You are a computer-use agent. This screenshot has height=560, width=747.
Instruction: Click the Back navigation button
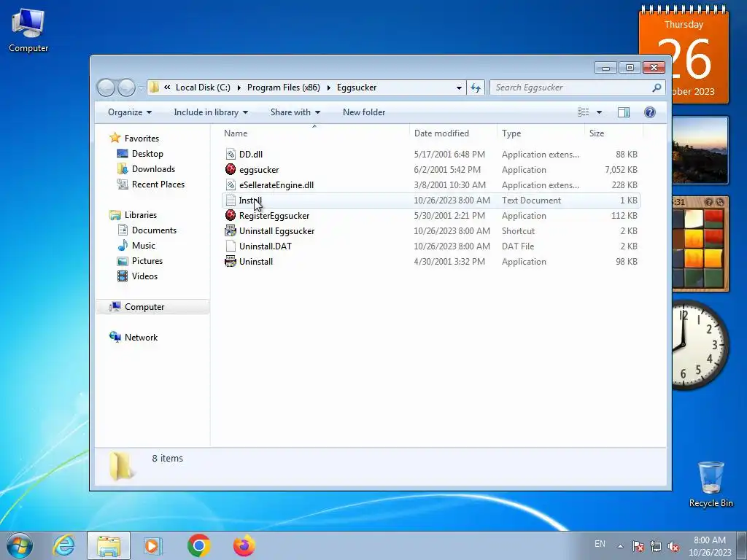106,87
